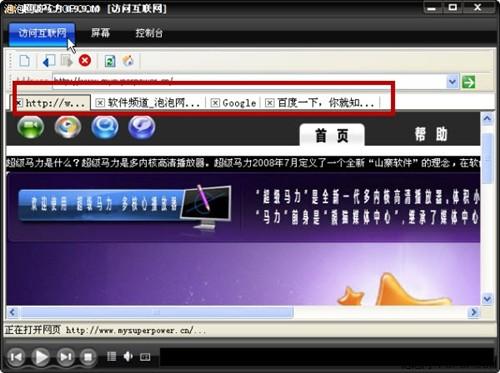Open the 帮助 link on the webpage
500x373 pixels.
pyautogui.click(x=431, y=135)
